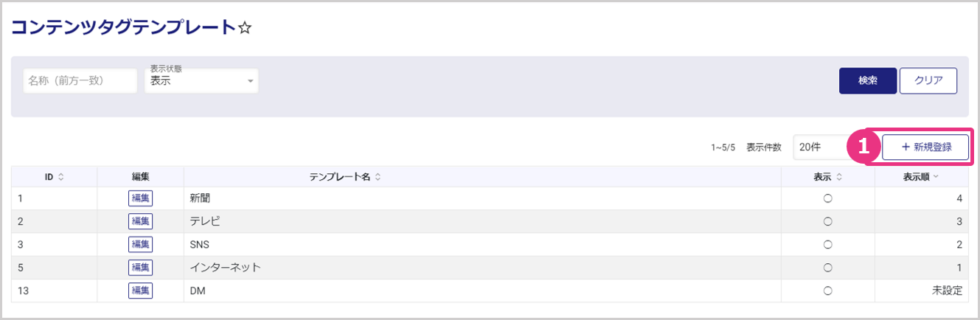The height and width of the screenshot is (320, 980).
Task: Click 編集 icon for 新聞 row
Action: point(140,198)
